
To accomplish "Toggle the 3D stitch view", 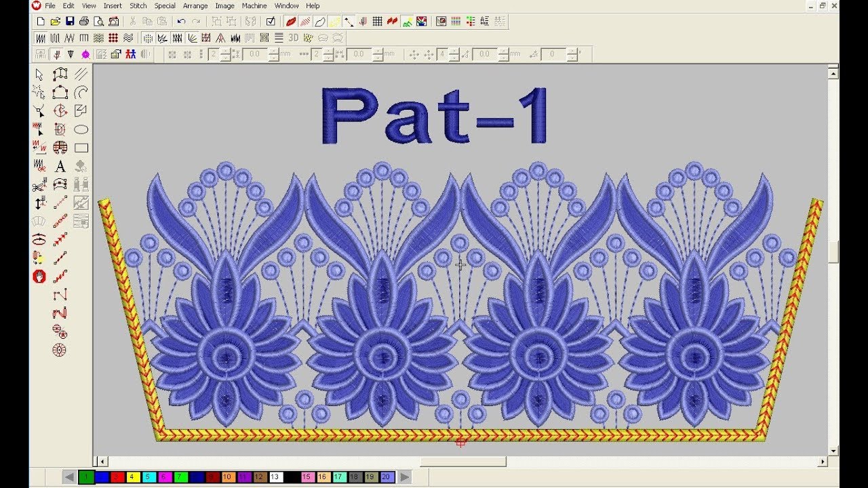I will click(x=294, y=38).
